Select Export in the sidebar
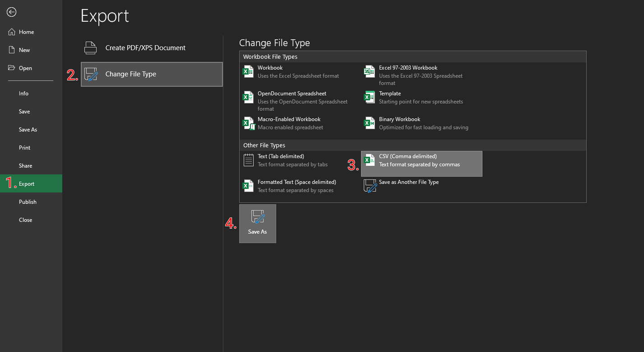644x352 pixels. [x=31, y=183]
